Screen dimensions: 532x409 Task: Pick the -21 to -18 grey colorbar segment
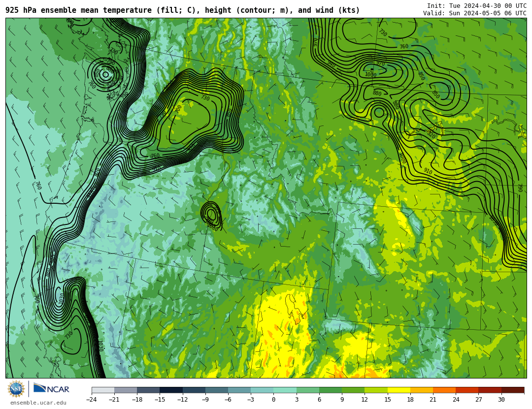(126, 390)
